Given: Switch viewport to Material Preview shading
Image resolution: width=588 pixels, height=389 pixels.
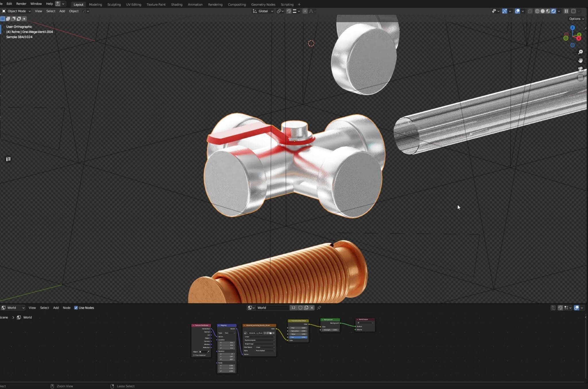Looking at the screenshot, I should 548,11.
